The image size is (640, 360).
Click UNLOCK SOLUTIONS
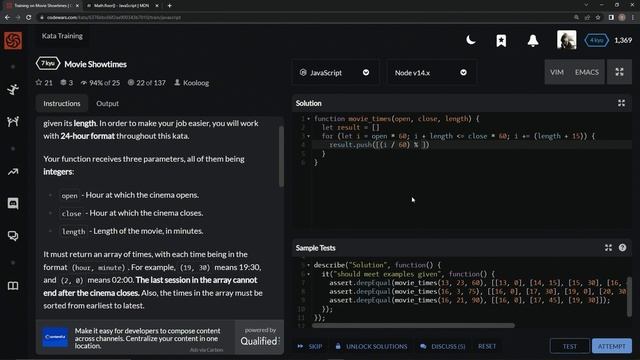[371, 346]
